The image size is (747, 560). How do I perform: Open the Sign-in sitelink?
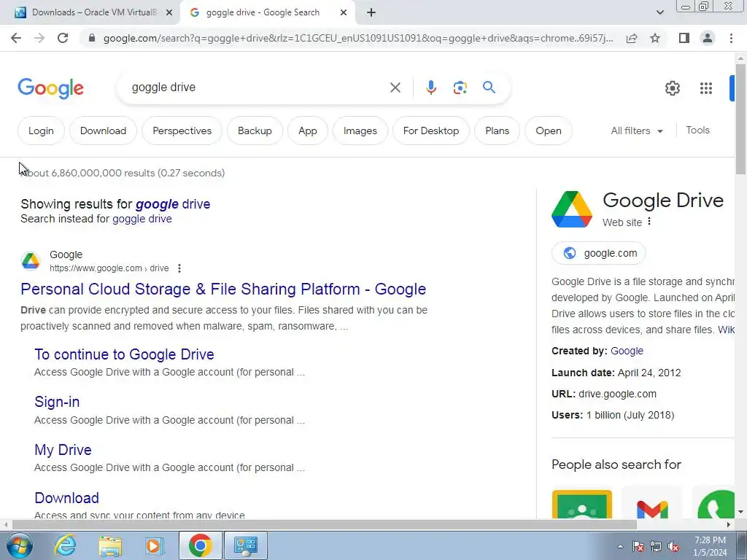click(x=57, y=402)
